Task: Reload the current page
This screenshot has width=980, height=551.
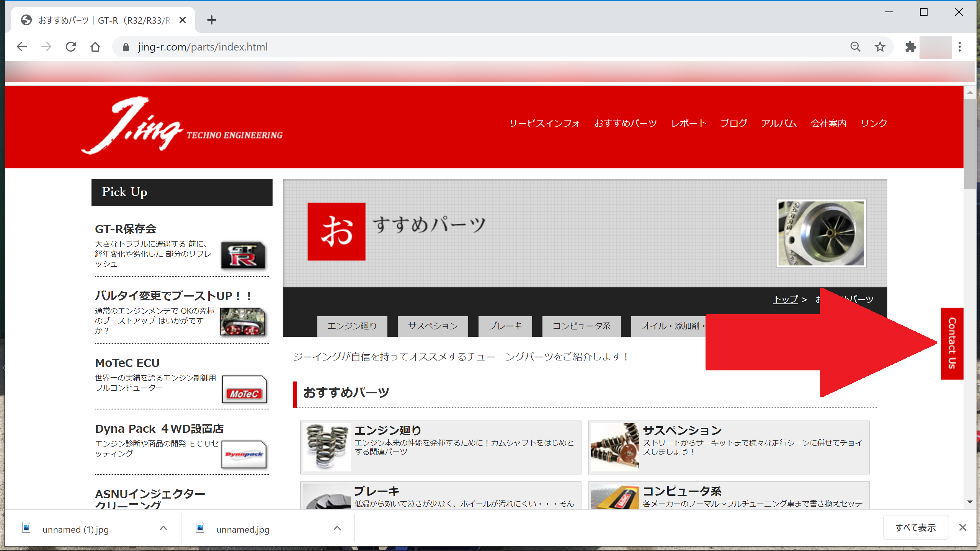Action: tap(71, 47)
